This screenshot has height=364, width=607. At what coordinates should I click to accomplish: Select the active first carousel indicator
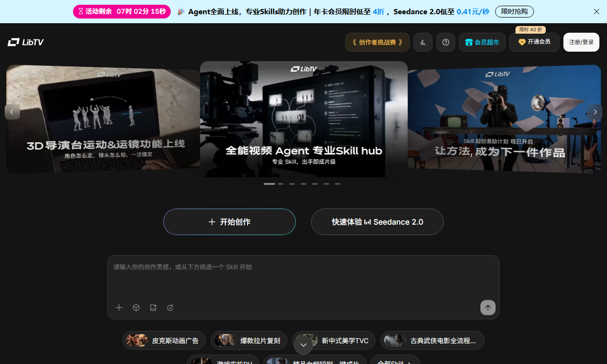pyautogui.click(x=269, y=184)
